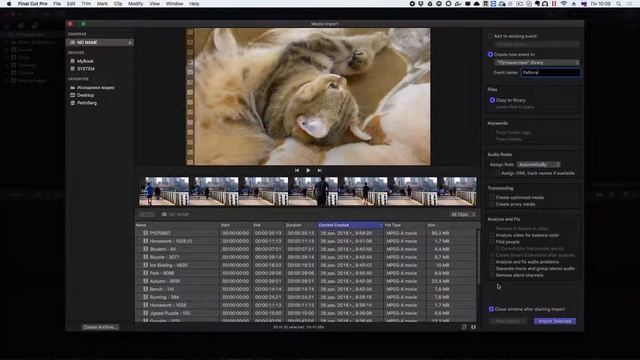Select the 'Homework - 1028 (1)' clip row

pyautogui.click(x=305, y=241)
